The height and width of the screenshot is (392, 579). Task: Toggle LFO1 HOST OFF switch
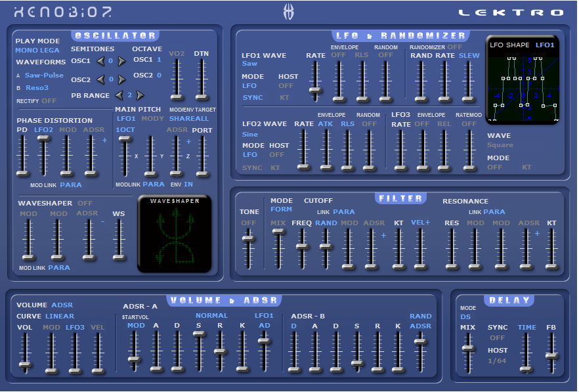286,86
